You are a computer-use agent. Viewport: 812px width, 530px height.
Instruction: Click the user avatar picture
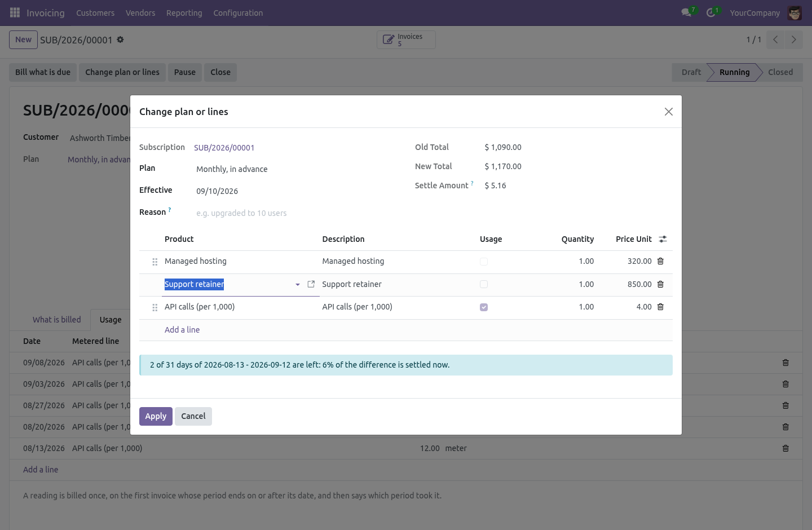795,13
